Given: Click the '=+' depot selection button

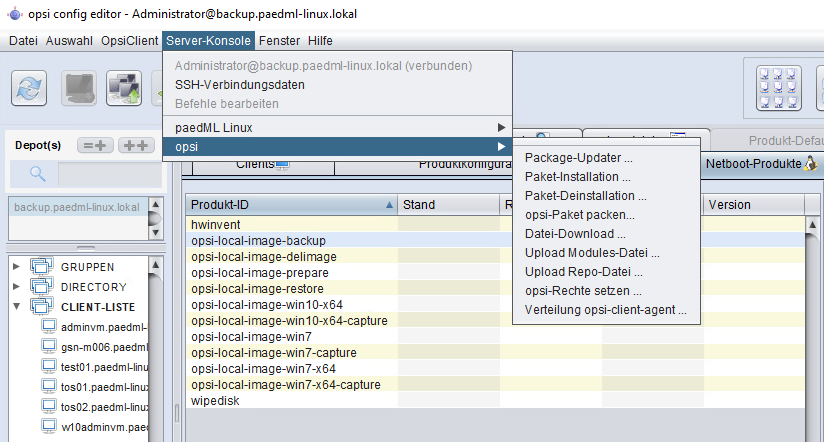Looking at the screenshot, I should click(95, 145).
